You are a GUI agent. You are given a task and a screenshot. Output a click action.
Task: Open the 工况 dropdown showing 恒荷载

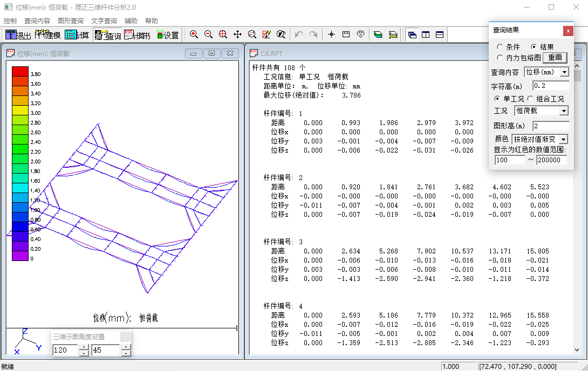tap(564, 111)
